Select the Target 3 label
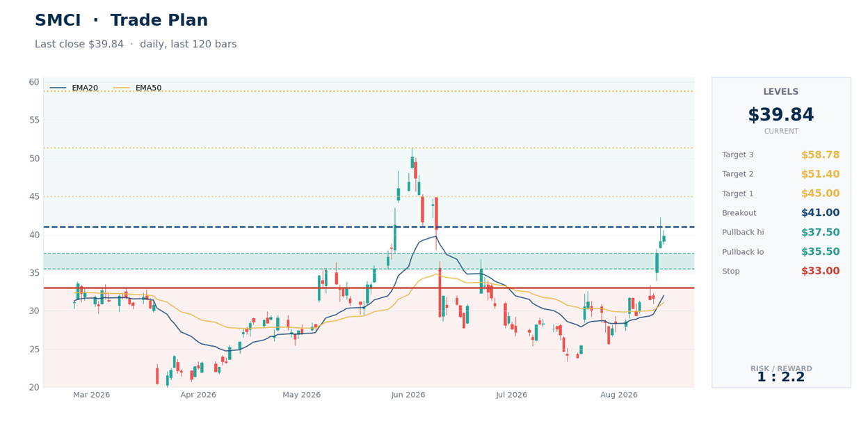Viewport: 868px width, 431px height. 738,155
